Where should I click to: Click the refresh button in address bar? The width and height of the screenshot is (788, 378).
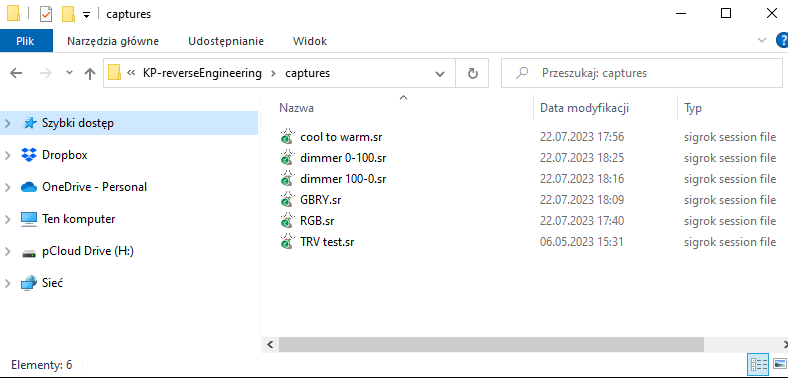click(x=472, y=73)
